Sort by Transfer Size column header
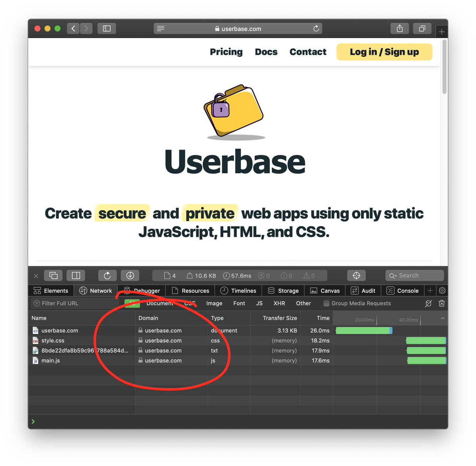476x466 pixels. click(275, 318)
